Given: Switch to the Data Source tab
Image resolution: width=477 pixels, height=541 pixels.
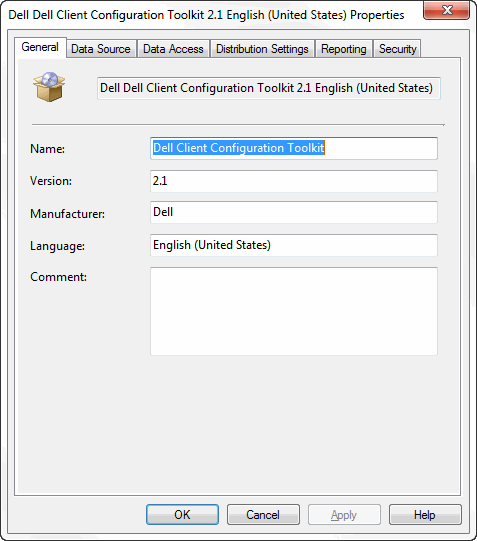Looking at the screenshot, I should 101,49.
